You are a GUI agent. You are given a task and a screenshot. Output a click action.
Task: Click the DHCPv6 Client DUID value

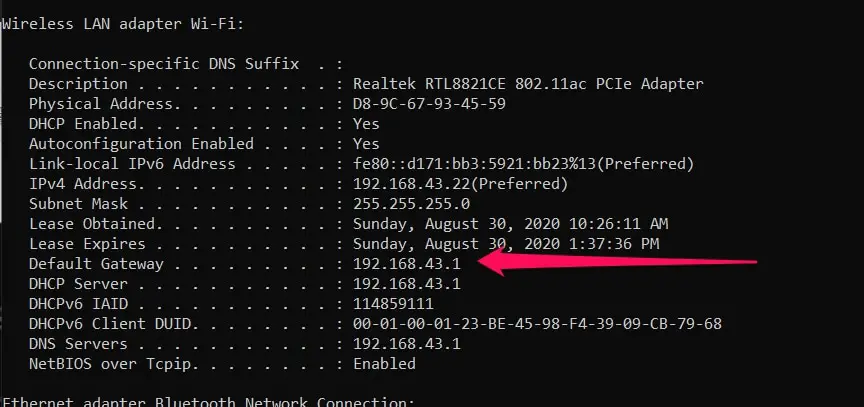(x=537, y=324)
